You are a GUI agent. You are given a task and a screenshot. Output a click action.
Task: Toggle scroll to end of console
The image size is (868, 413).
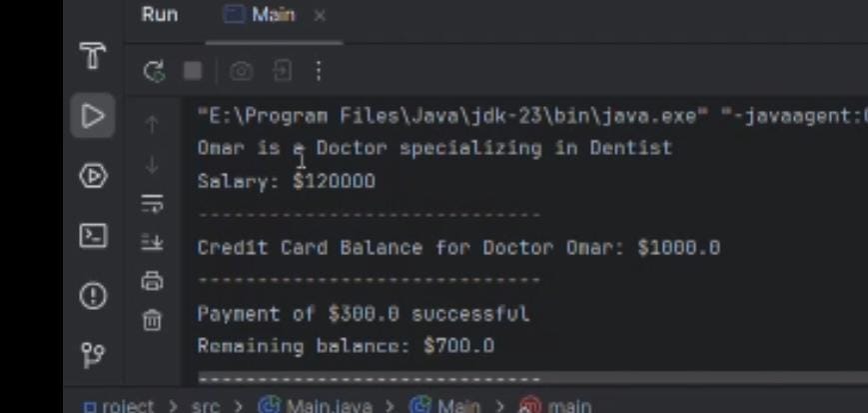coord(152,242)
